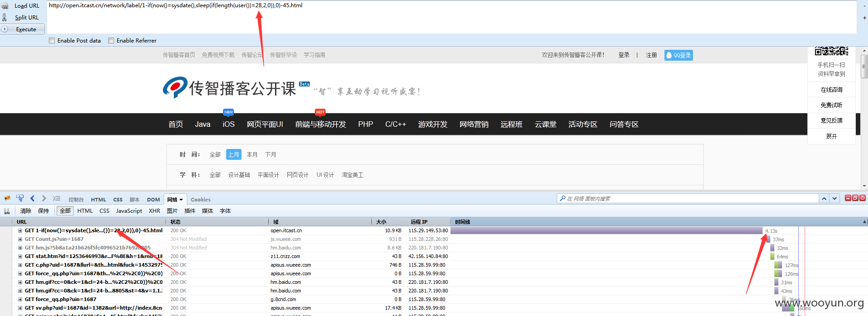Switch to the Firebug CSS tab
This screenshot has height=316, width=868.
pos(118,200)
